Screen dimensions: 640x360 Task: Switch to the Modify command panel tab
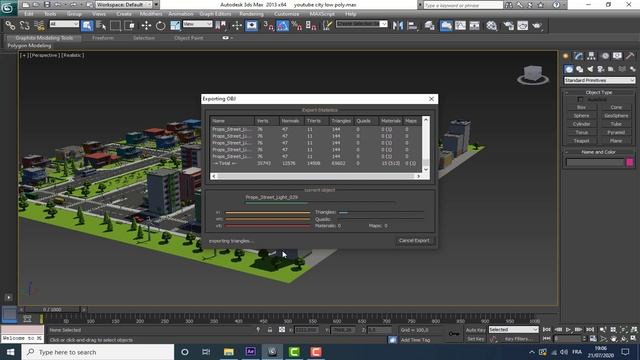pos(578,56)
